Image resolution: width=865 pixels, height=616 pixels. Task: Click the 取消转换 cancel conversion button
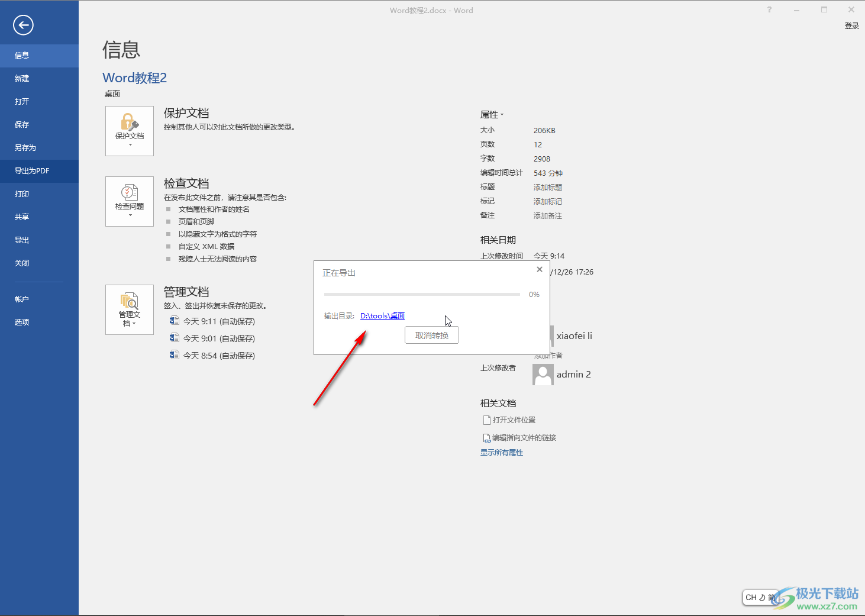click(432, 336)
